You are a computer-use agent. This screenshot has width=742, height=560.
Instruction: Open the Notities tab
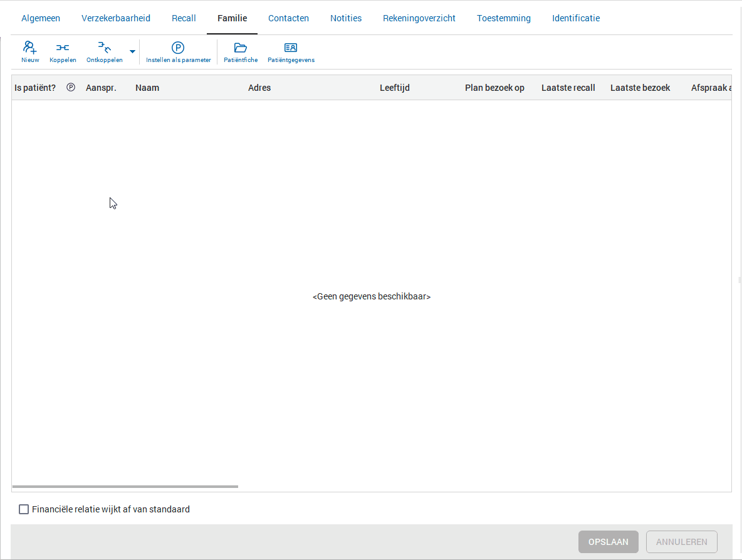click(x=346, y=18)
